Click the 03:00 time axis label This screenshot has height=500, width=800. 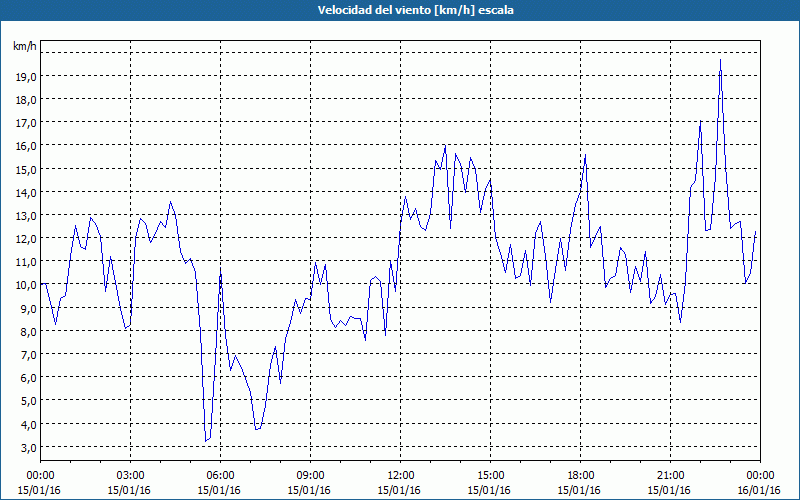pyautogui.click(x=130, y=476)
